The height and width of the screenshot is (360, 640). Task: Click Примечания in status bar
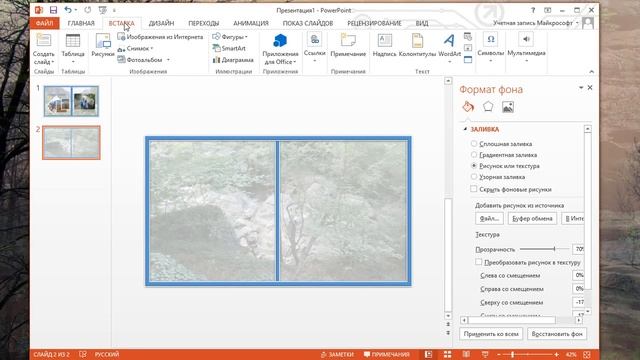pos(387,354)
